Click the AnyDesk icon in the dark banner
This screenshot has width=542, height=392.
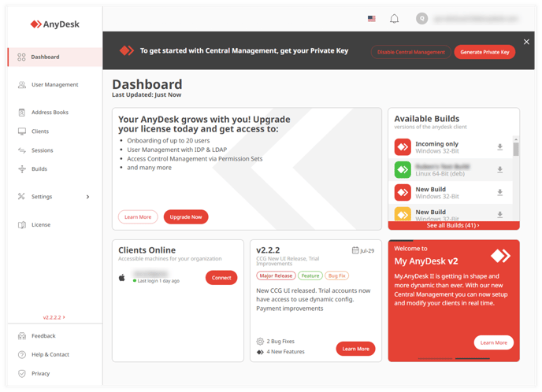(127, 50)
